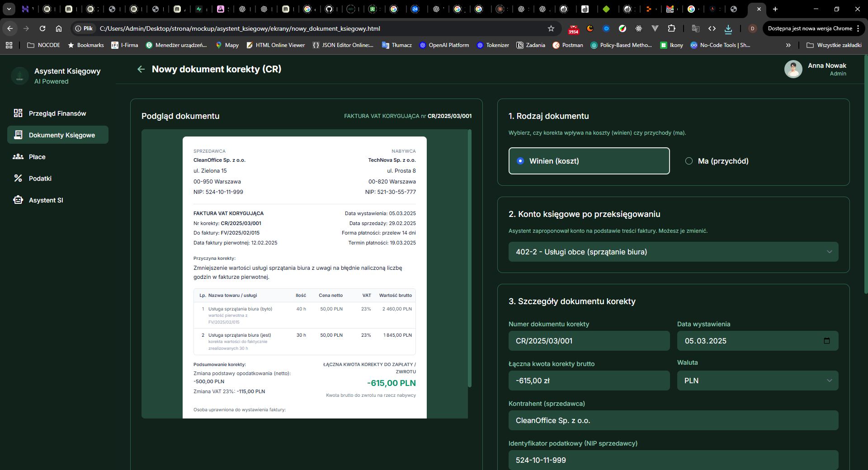Click the Dostępna jest nowa wersja Chrome button
Viewport: 868px width, 470px height.
tap(809, 28)
